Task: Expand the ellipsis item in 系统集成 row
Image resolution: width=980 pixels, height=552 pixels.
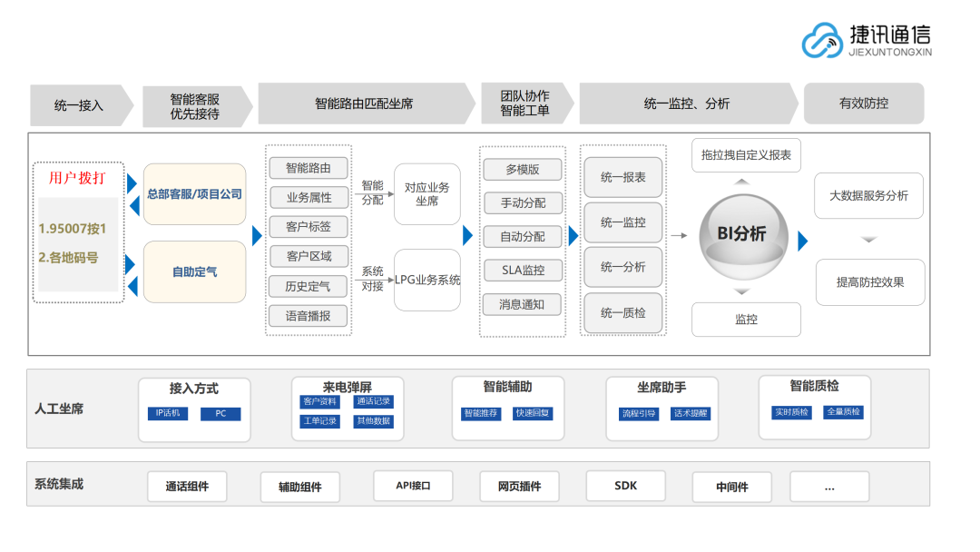Action: pos(828,486)
